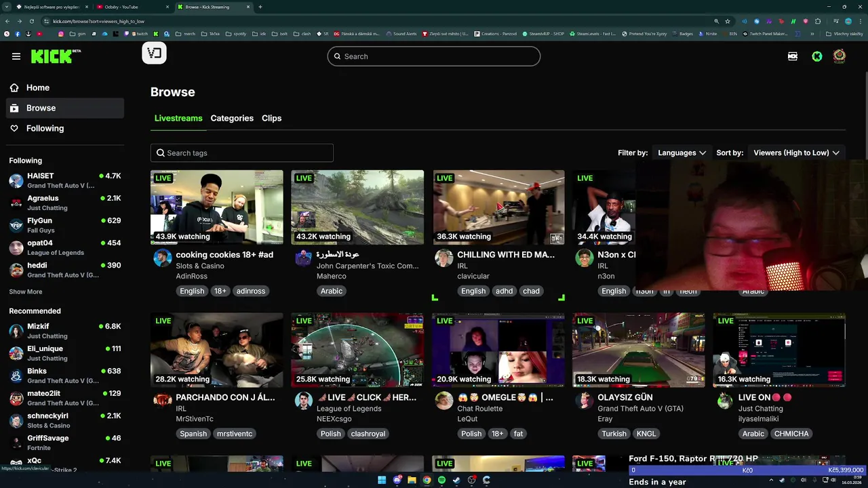Open mateo2lit recommended channel

point(65,398)
